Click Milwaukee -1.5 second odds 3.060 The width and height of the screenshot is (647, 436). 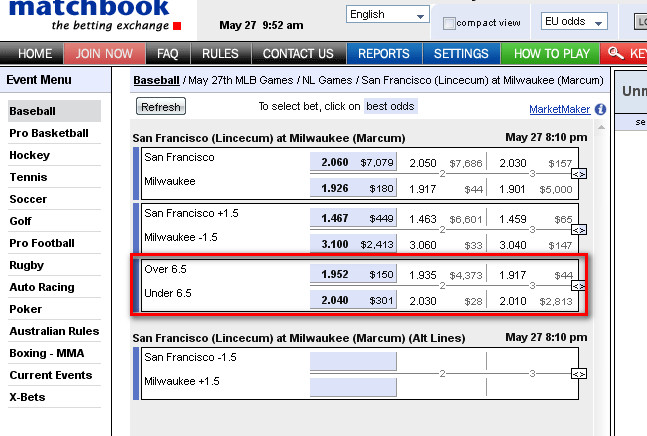[423, 245]
